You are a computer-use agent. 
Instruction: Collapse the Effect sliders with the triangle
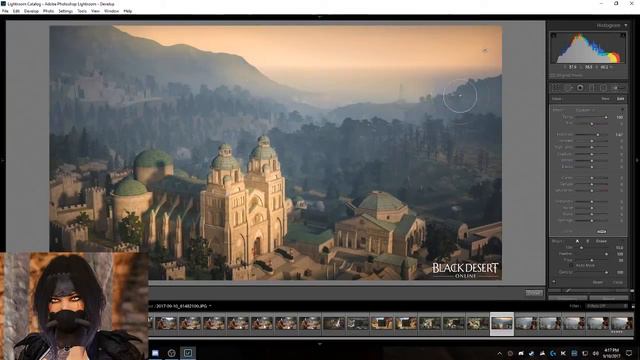coord(622,110)
